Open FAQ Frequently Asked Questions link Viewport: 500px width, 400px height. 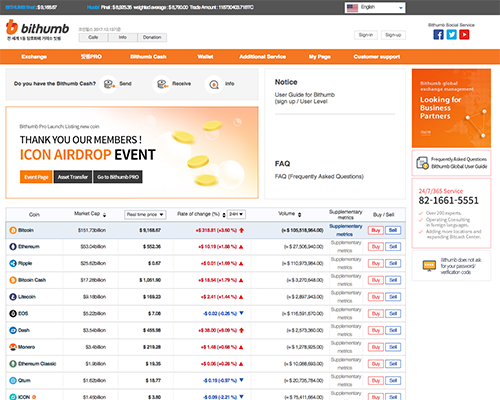(319, 176)
